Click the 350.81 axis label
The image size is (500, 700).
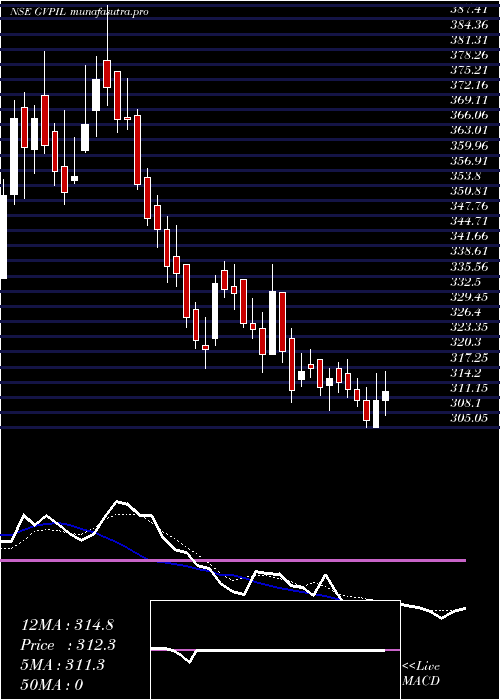pyautogui.click(x=467, y=191)
